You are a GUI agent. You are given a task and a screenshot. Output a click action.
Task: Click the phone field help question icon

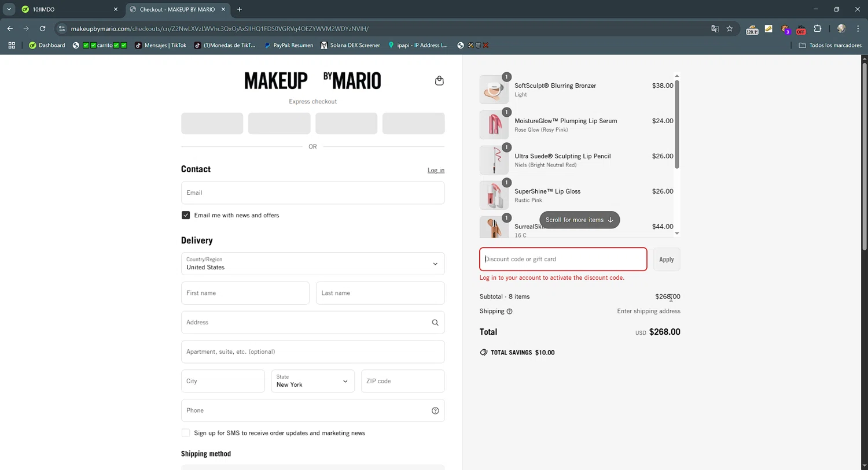click(x=435, y=410)
